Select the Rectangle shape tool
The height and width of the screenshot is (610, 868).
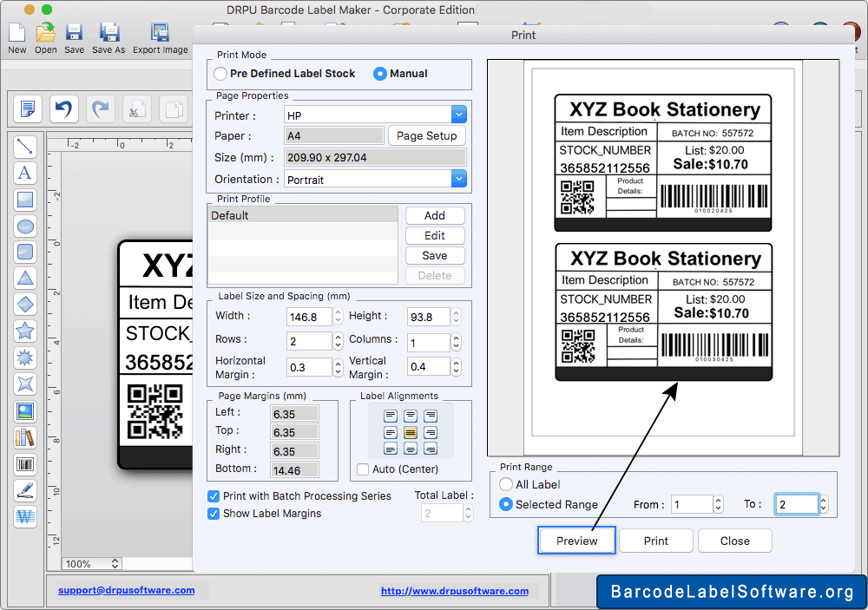(25, 200)
